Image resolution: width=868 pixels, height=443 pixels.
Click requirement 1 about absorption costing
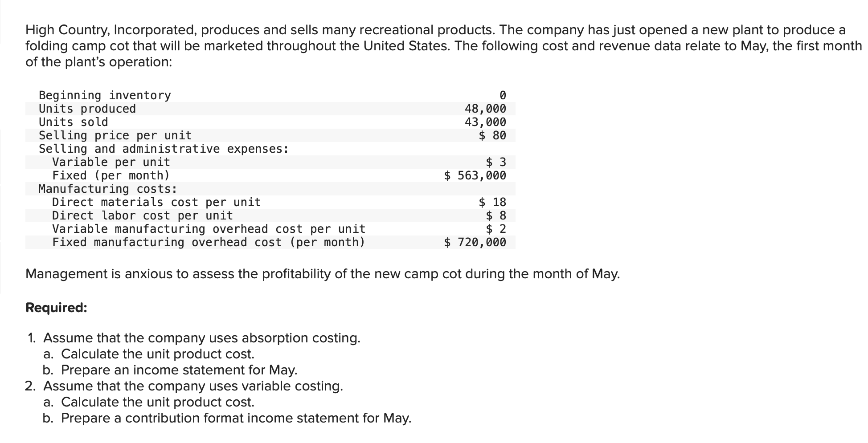point(201,338)
